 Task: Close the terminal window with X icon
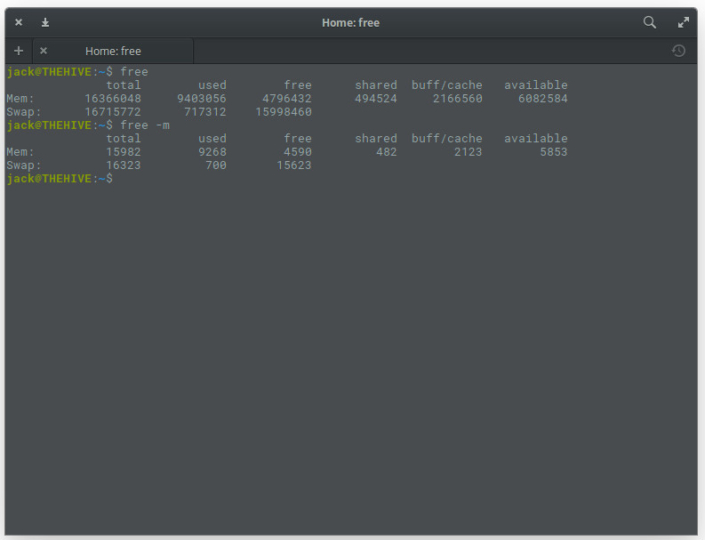(18, 22)
